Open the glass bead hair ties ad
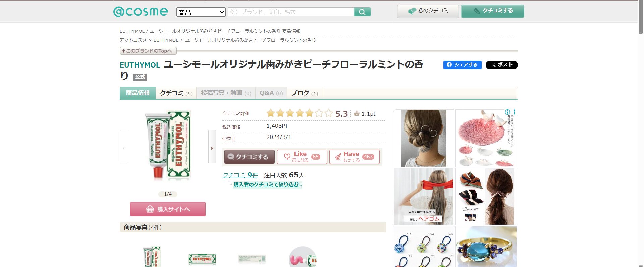This screenshot has height=267, width=644. (x=424, y=247)
